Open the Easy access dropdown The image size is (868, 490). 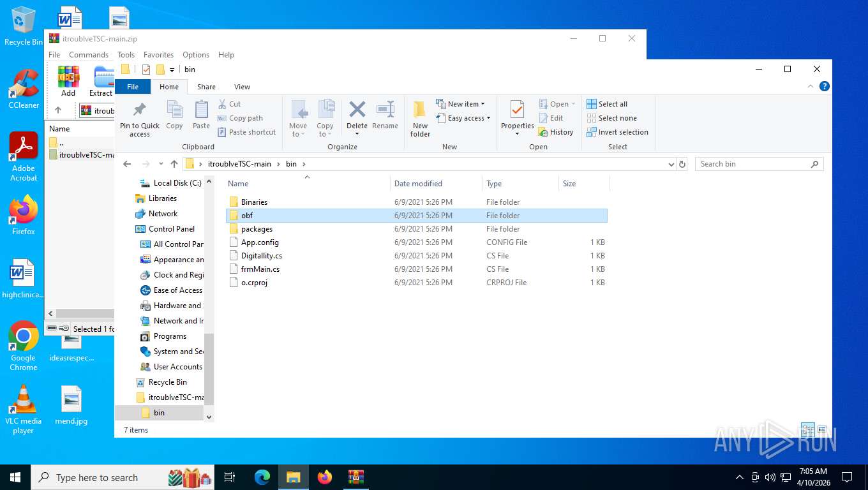tap(463, 118)
